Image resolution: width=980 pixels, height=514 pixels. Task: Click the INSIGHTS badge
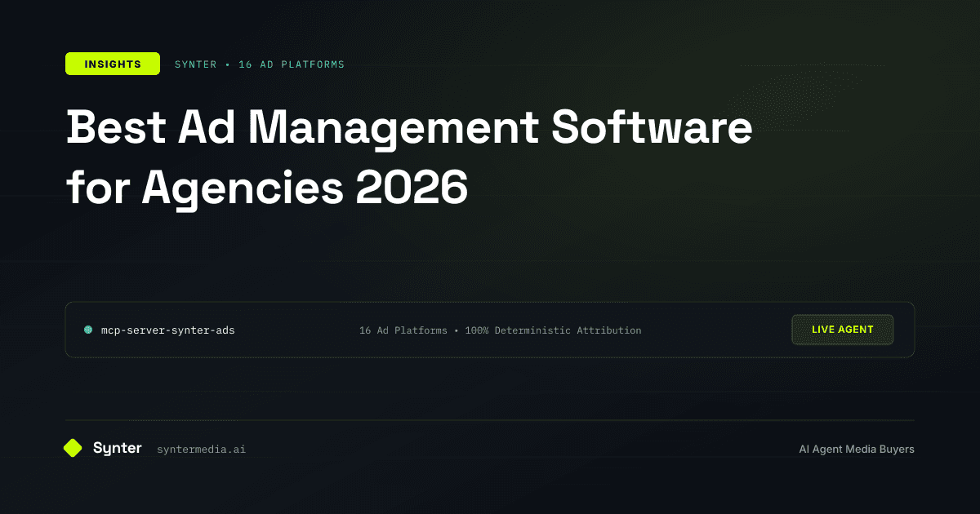point(113,64)
